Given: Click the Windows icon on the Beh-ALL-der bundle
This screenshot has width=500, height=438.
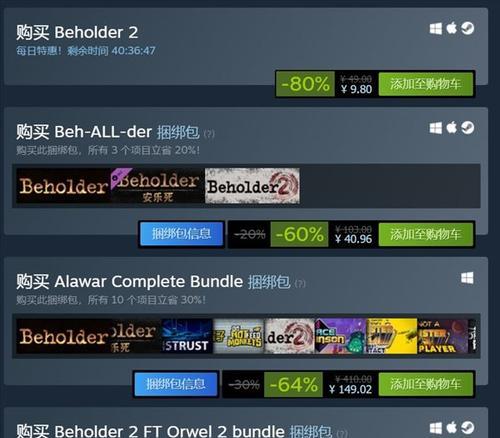Looking at the screenshot, I should tap(436, 128).
